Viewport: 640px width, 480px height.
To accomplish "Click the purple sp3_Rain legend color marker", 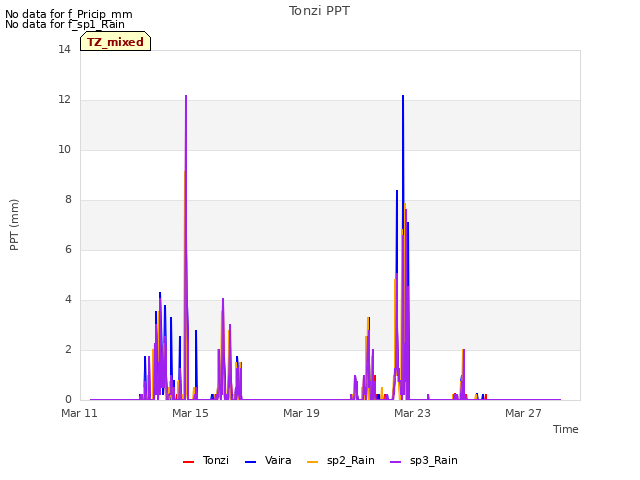I will pos(396,462).
